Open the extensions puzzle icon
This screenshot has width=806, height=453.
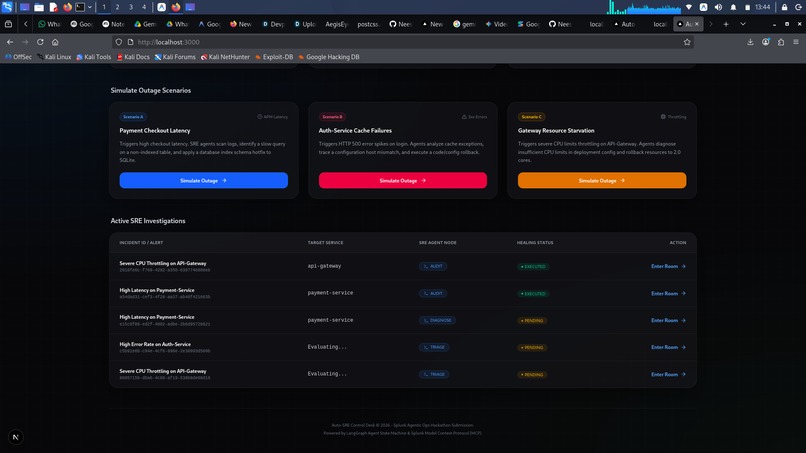coord(781,42)
